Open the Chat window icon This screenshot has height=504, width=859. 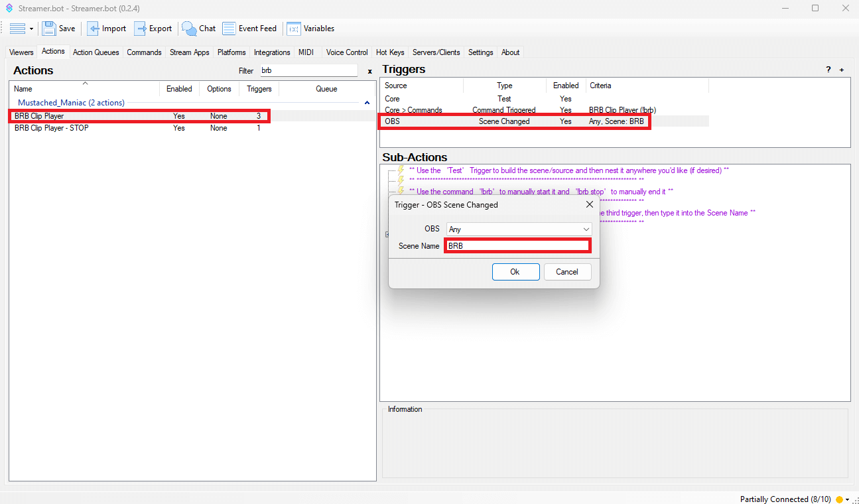[190, 29]
